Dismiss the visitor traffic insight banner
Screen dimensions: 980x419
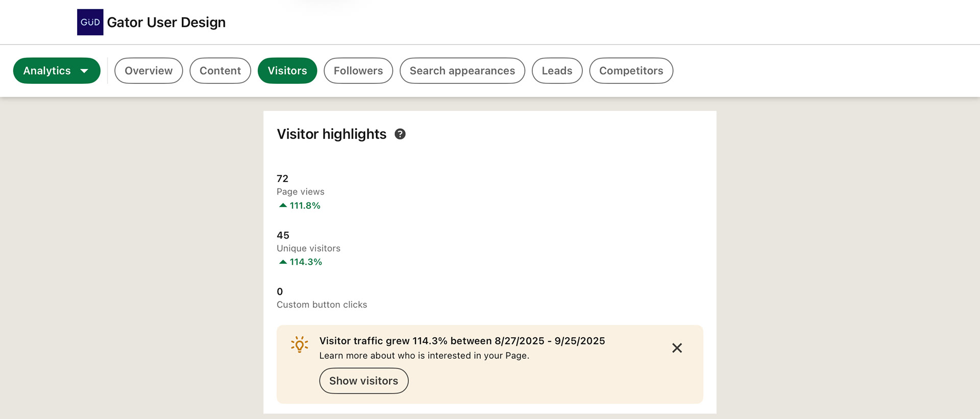[x=677, y=348]
